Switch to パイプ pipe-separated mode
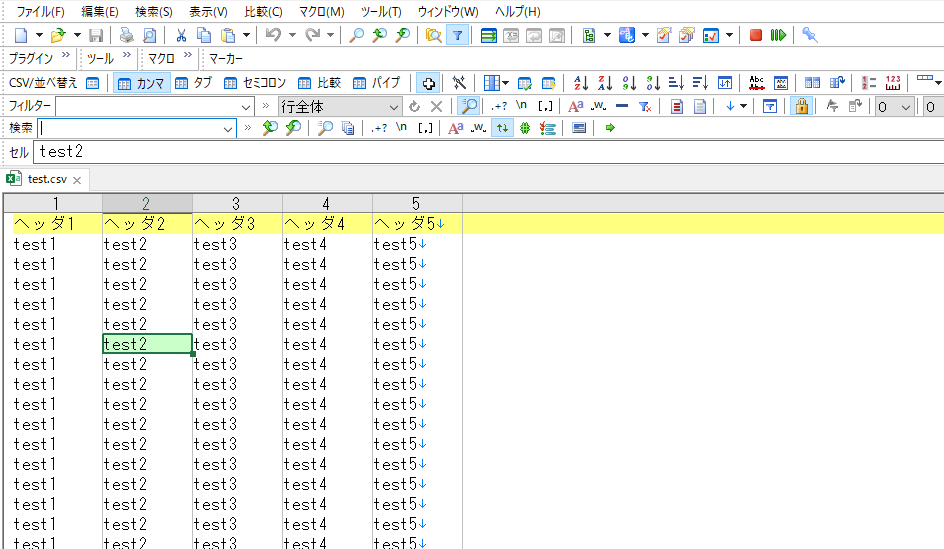This screenshot has height=549, width=944. [x=377, y=83]
